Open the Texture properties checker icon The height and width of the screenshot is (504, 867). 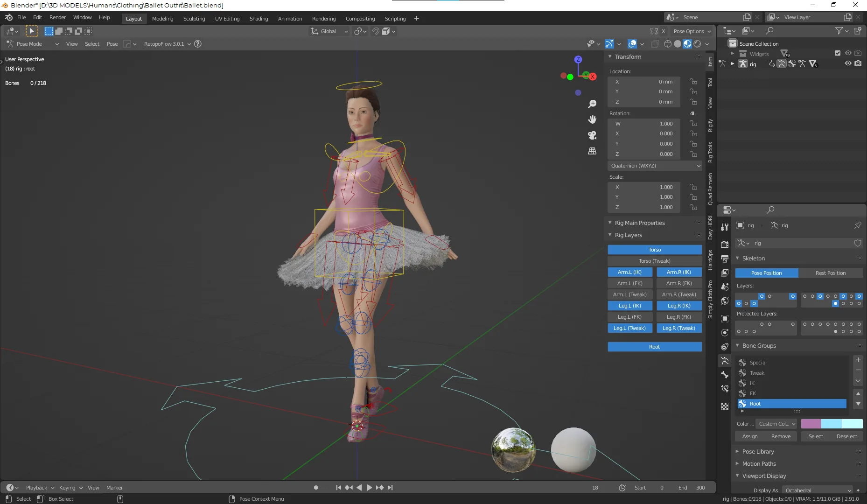(x=725, y=406)
